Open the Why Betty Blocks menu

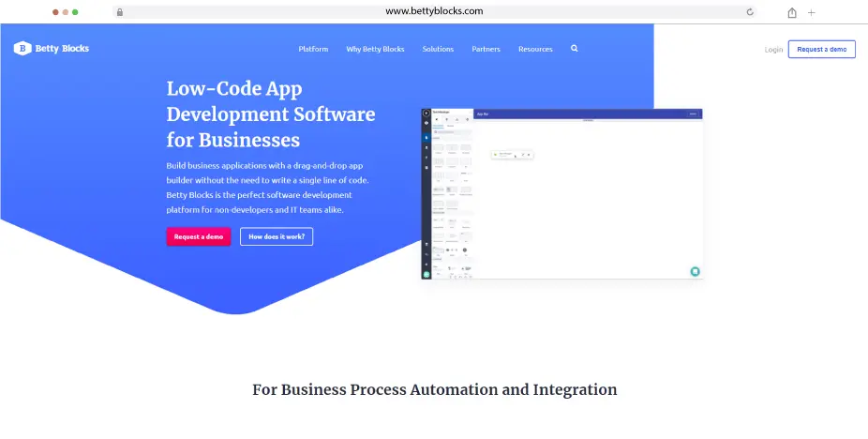[x=375, y=49]
